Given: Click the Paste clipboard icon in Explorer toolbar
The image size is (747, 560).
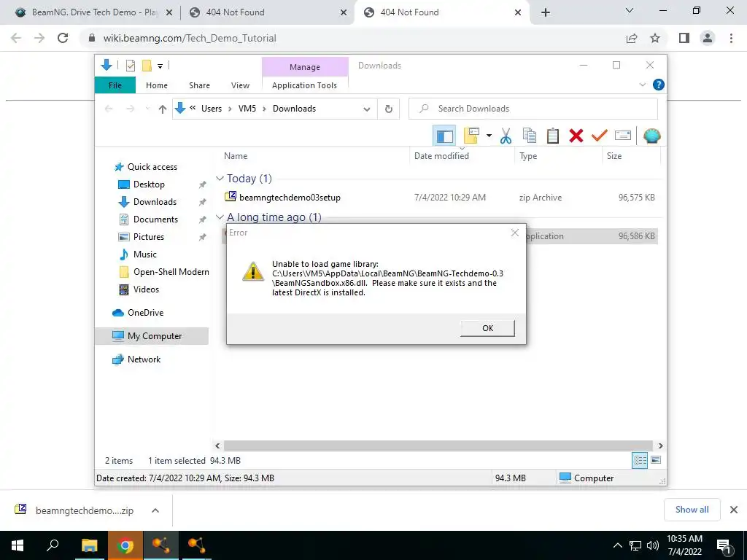Looking at the screenshot, I should [553, 136].
